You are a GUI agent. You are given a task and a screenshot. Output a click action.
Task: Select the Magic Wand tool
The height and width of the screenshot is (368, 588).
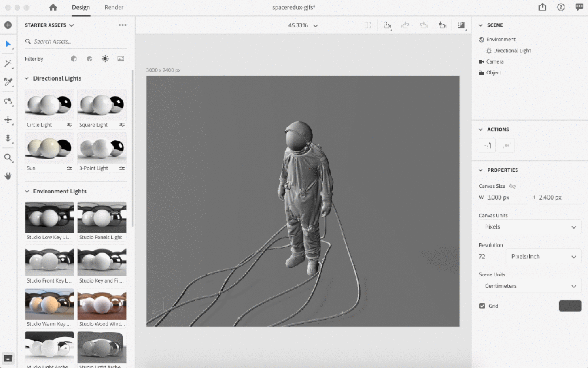[x=8, y=63]
